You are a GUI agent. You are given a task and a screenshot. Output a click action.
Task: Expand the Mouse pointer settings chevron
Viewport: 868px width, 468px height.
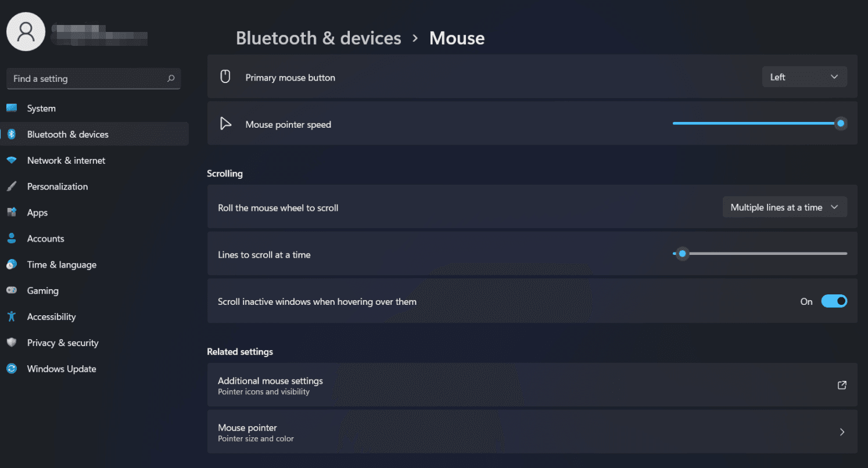842,432
